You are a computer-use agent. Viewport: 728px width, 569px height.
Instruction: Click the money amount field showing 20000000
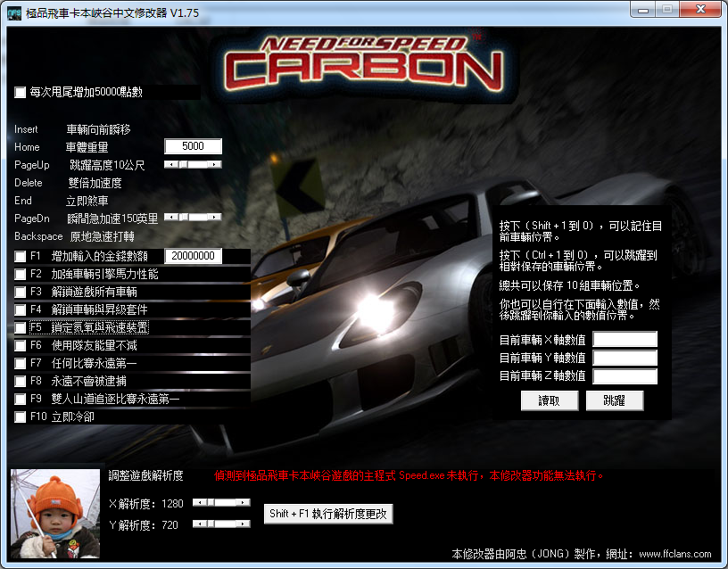[x=193, y=256]
